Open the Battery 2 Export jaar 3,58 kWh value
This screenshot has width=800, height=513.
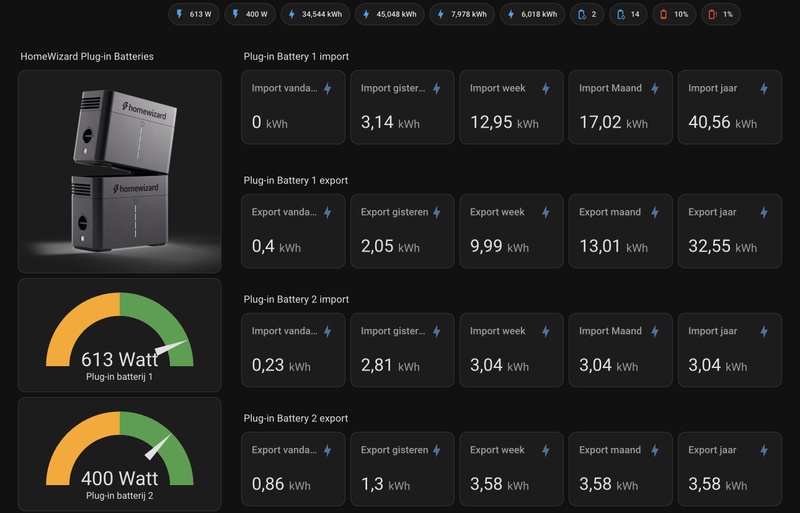[x=717, y=484]
